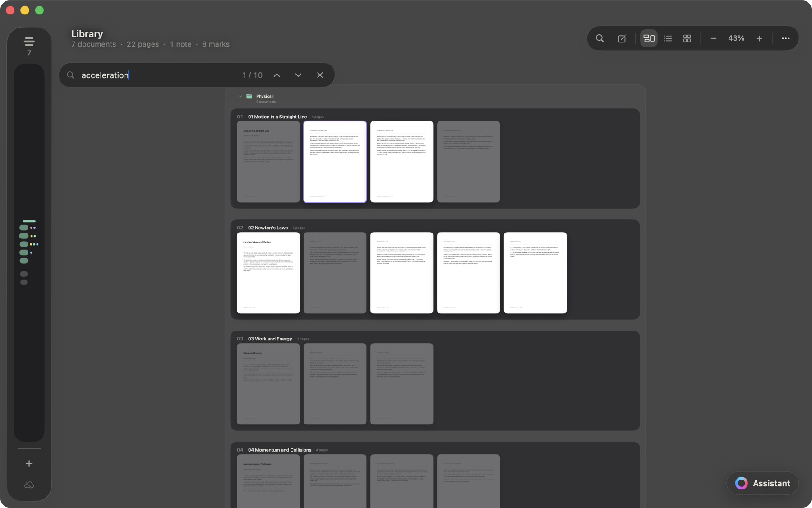Screen dimensions: 812x508
Task: Open the "04 Momentum and Collisions" document title
Action: (280, 450)
